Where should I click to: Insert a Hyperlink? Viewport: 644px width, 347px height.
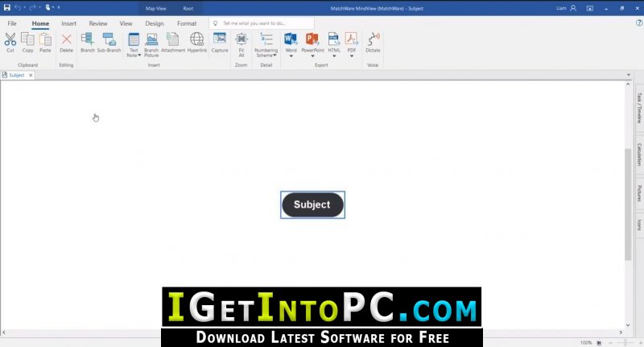196,39
